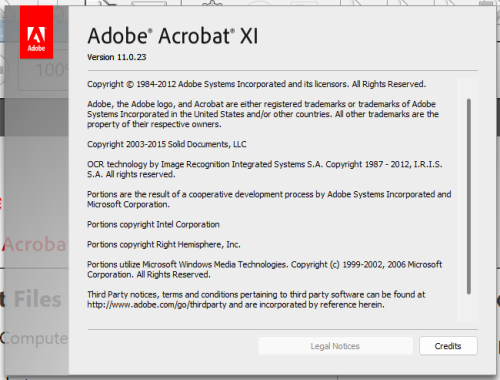Click the Copyright 2003-2015 Solid Documents line

tap(167, 144)
